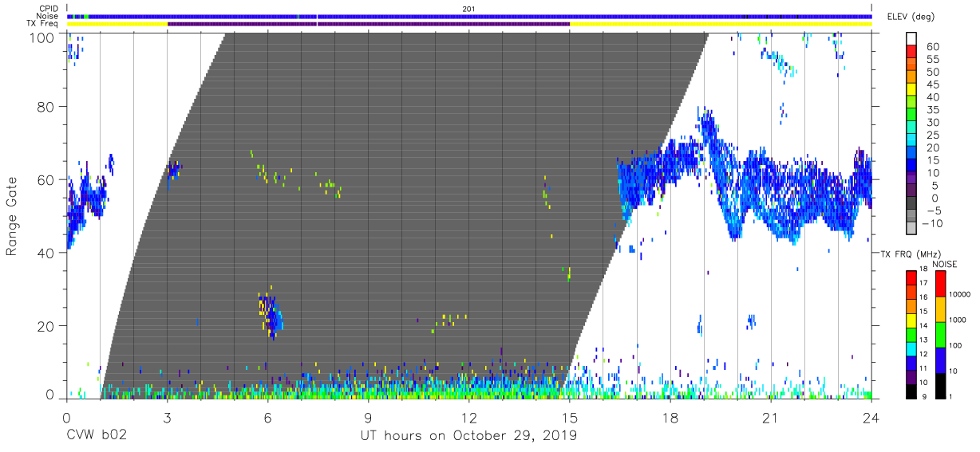Screen dimensions: 980x452
Task: Click the red segment of the ELEV color bar
Action: 911,53
